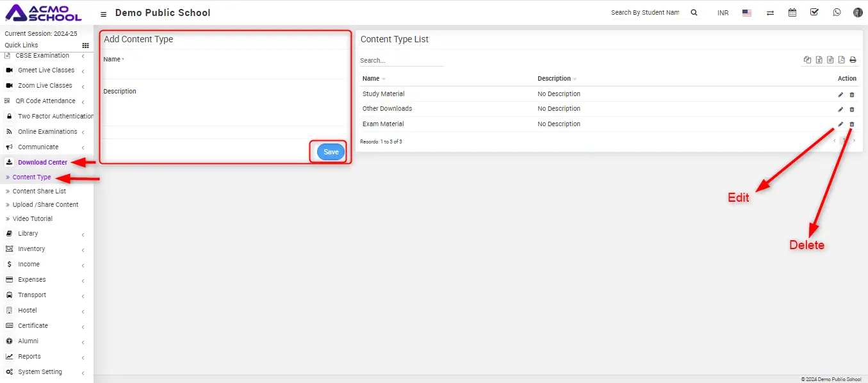Toggle sidebar with the hamburger menu
Image resolution: width=868 pixels, height=383 pixels.
pos(104,13)
